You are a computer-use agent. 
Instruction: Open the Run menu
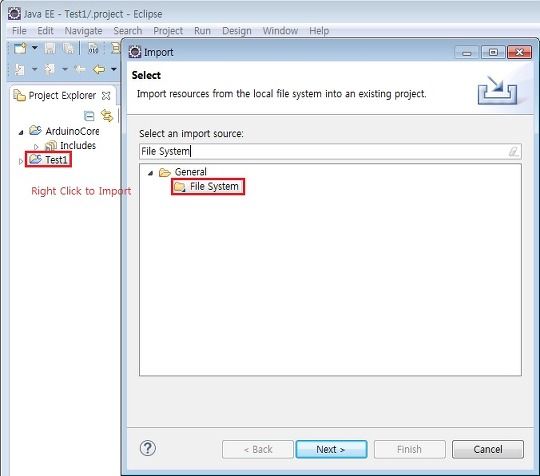pyautogui.click(x=202, y=31)
